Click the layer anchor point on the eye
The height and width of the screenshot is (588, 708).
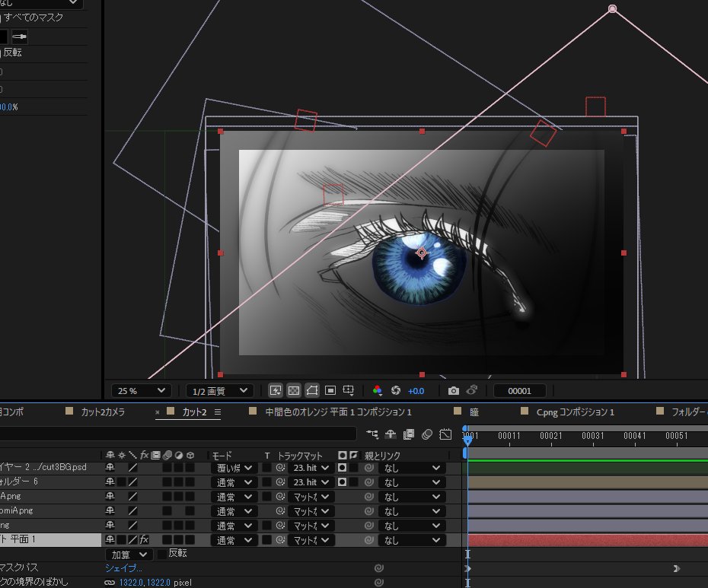tap(422, 253)
